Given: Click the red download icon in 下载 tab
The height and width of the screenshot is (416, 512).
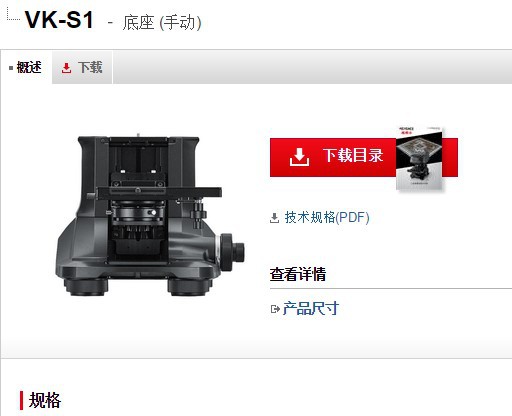Looking at the screenshot, I should pos(66,68).
